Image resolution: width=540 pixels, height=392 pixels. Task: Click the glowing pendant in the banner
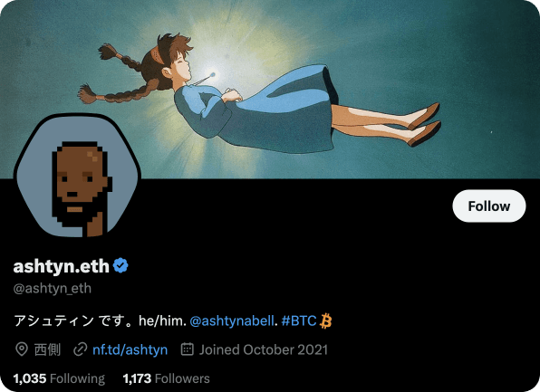[213, 74]
